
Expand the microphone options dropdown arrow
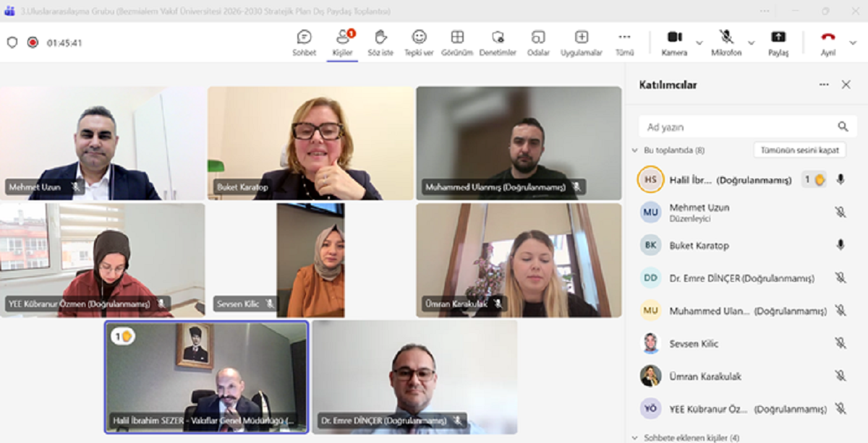point(751,43)
